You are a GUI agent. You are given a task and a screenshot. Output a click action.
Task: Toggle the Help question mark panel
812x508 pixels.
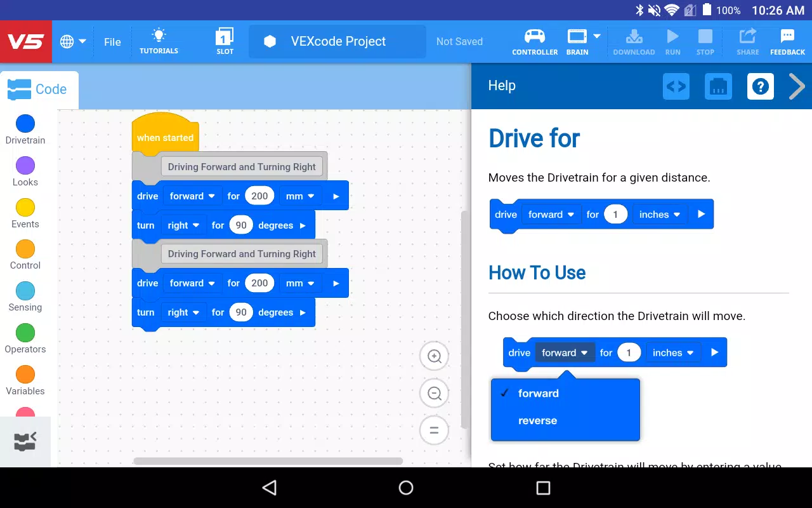tap(760, 86)
